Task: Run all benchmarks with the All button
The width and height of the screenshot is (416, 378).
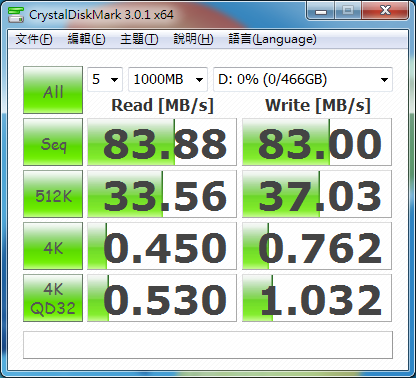Action: click(53, 90)
